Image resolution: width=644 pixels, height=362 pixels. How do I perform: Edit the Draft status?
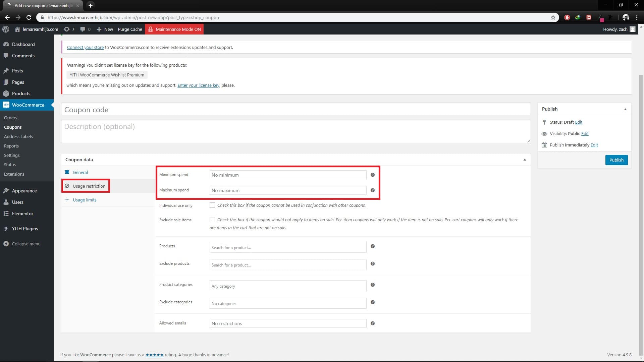click(579, 122)
